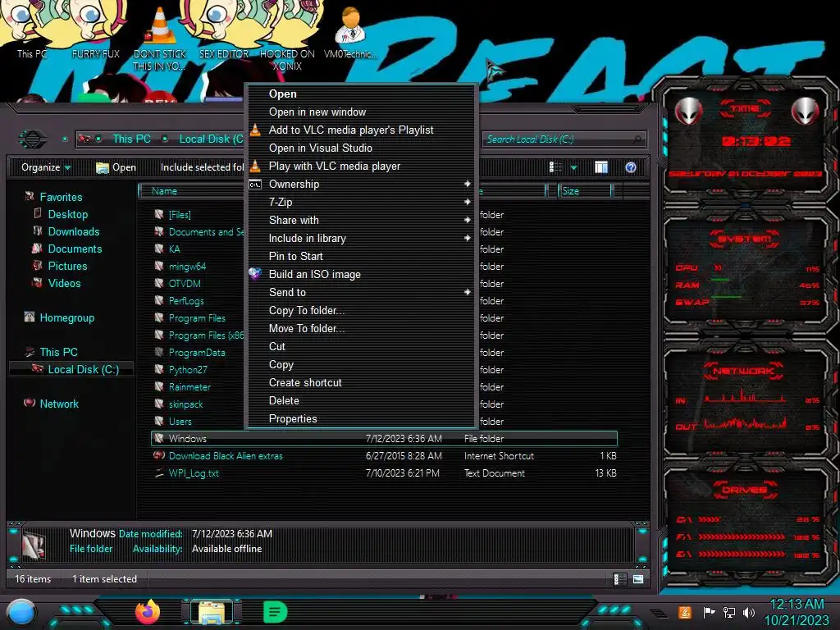
Task: Open the view options dropdown arrow
Action: click(573, 167)
